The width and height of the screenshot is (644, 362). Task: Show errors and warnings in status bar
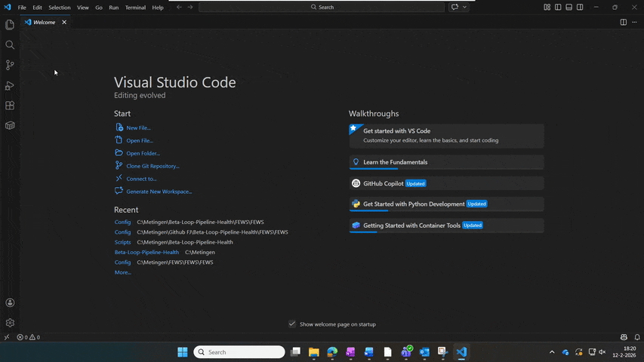click(x=29, y=337)
